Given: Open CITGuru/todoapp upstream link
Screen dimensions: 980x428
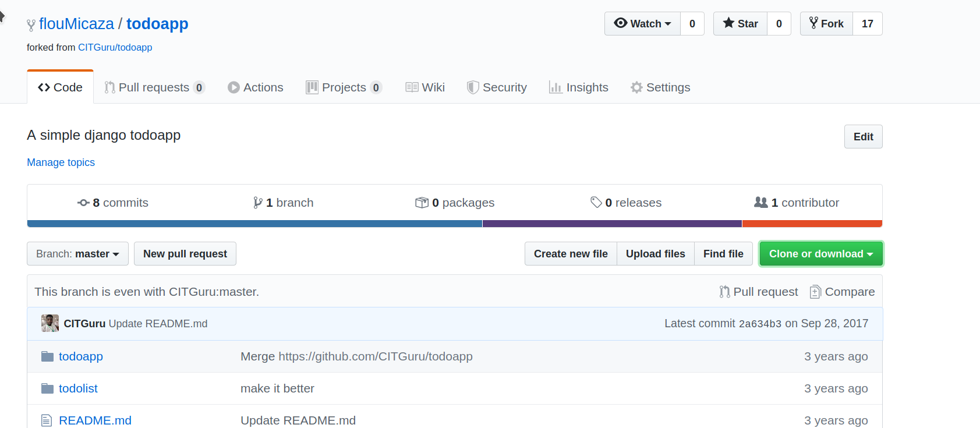Looking at the screenshot, I should (x=115, y=47).
